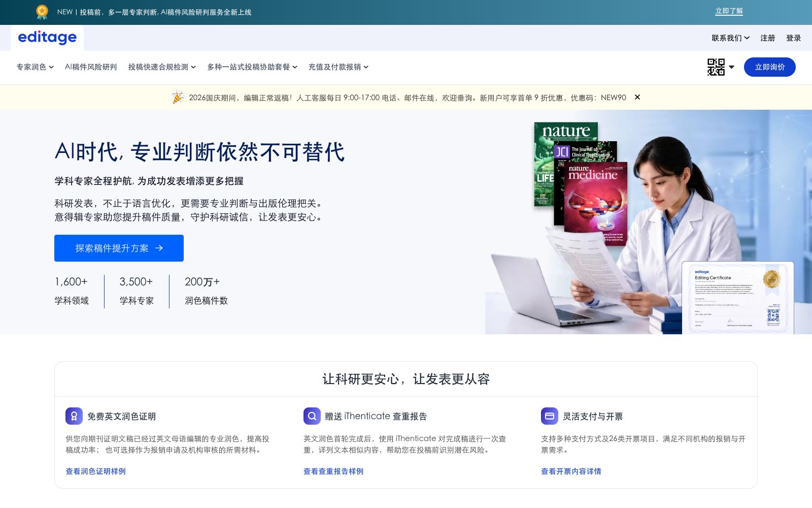Open the QR code icon
The width and height of the screenshot is (812, 508).
tap(716, 67)
